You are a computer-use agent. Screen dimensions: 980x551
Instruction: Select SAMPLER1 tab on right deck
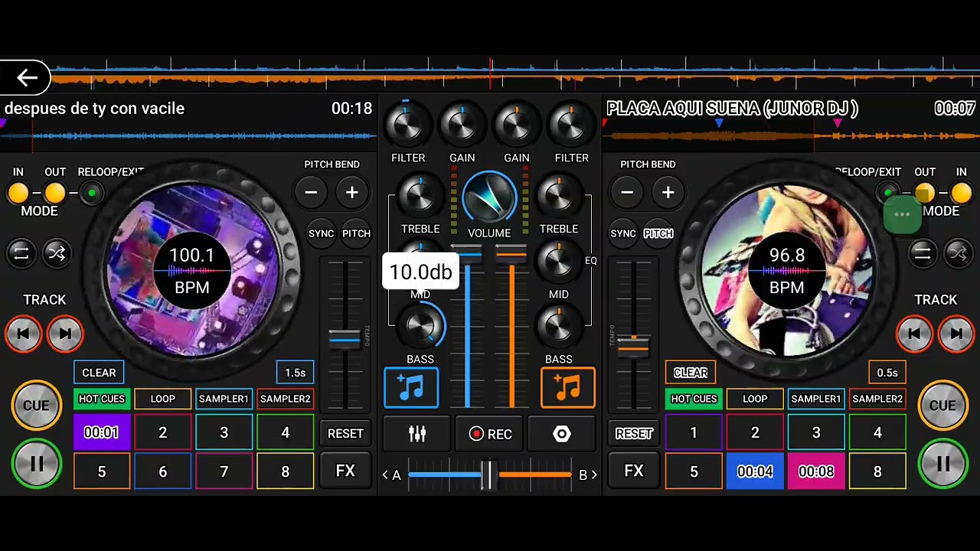816,399
